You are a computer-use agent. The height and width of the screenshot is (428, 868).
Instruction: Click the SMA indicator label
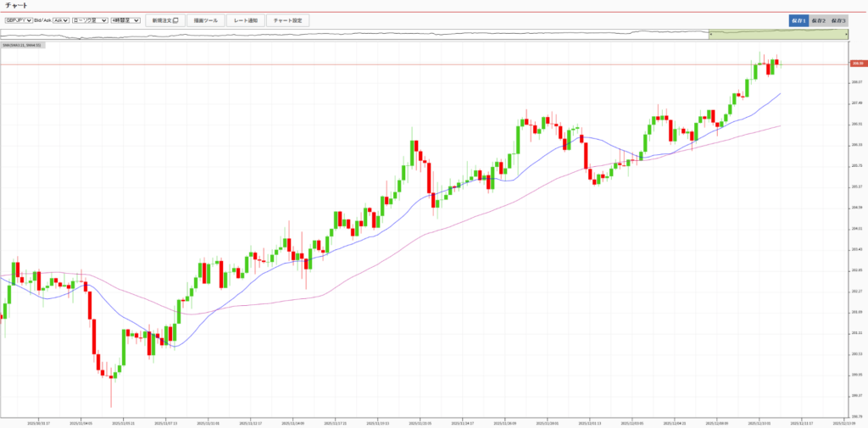click(x=24, y=45)
